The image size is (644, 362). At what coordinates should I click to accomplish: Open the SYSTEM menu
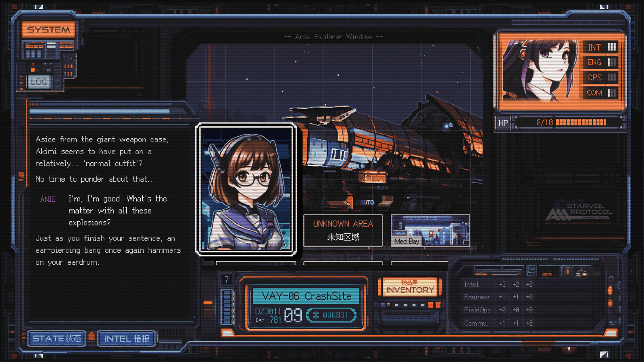pyautogui.click(x=48, y=30)
